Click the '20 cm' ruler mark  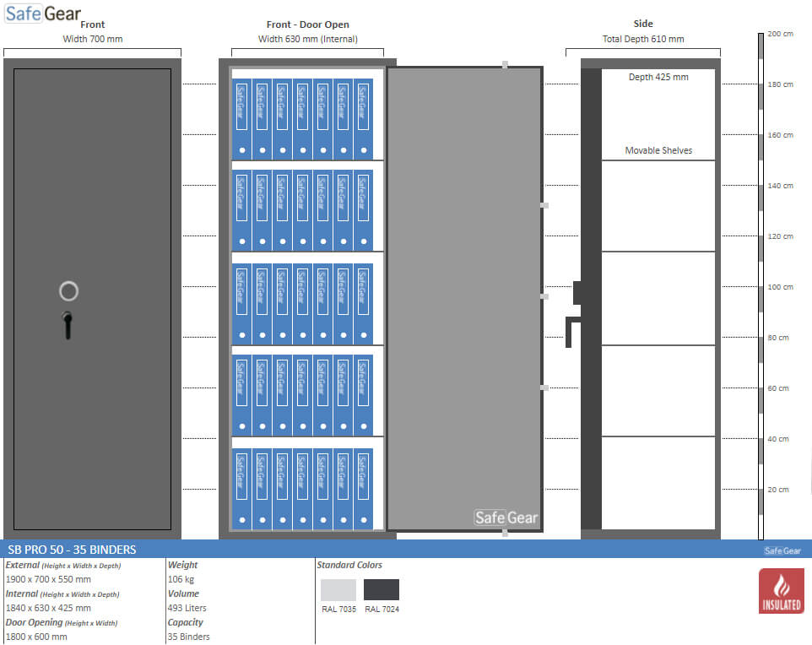coord(778,489)
